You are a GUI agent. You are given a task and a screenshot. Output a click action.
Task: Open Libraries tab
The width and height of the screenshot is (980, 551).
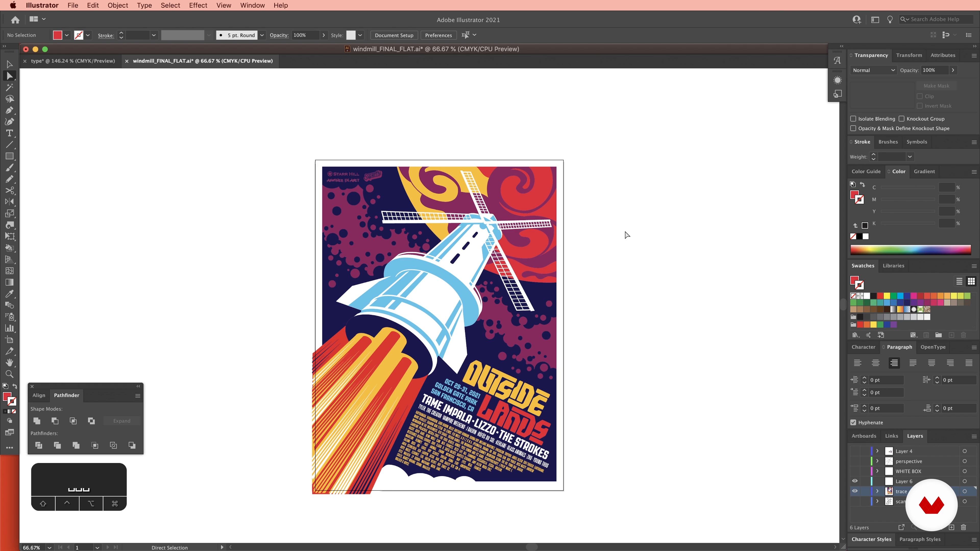(893, 266)
